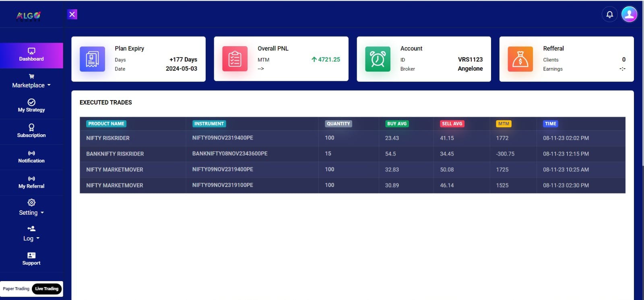Click the MTM value 1772

[x=502, y=138]
